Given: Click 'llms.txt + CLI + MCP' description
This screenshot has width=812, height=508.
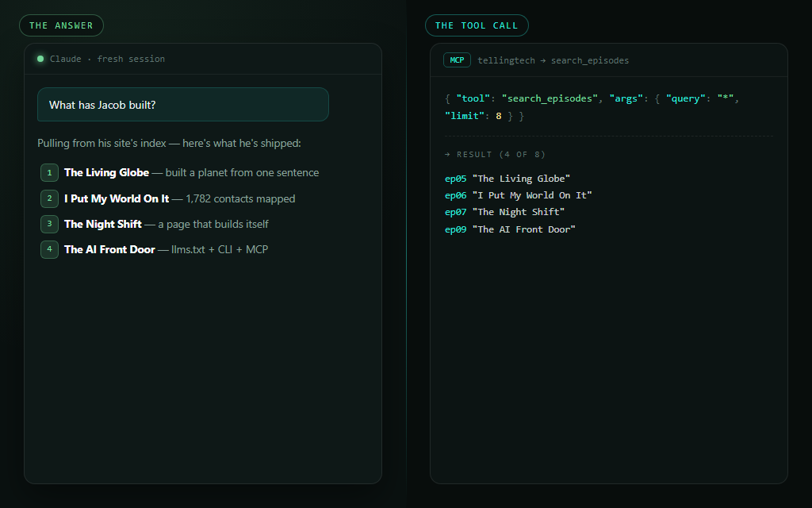Looking at the screenshot, I should tap(220, 249).
